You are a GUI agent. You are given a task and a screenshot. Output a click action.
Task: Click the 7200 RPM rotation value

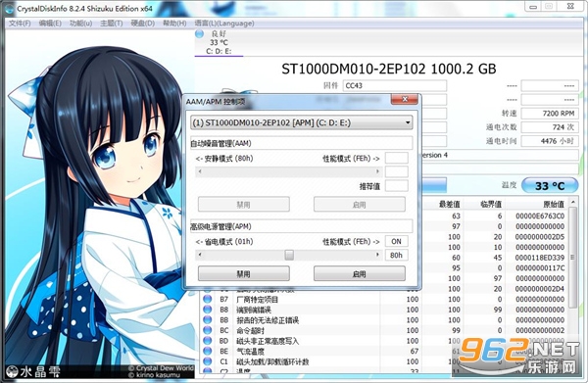[x=550, y=114]
